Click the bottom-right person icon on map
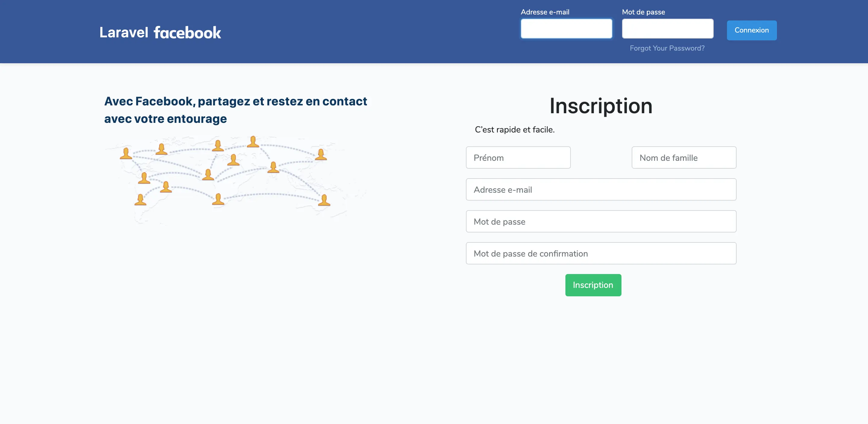Viewport: 868px width, 424px height. (324, 200)
